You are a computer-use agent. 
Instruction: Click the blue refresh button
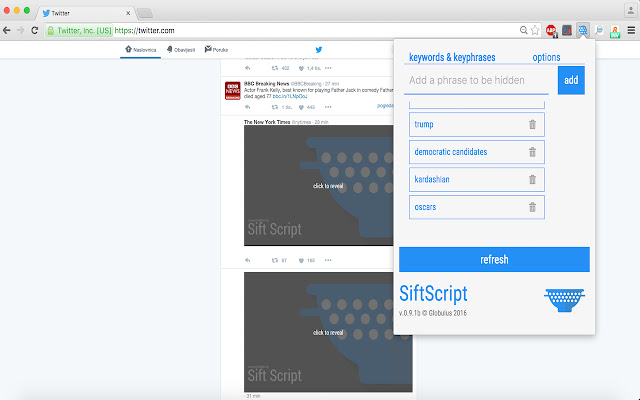[x=494, y=259]
